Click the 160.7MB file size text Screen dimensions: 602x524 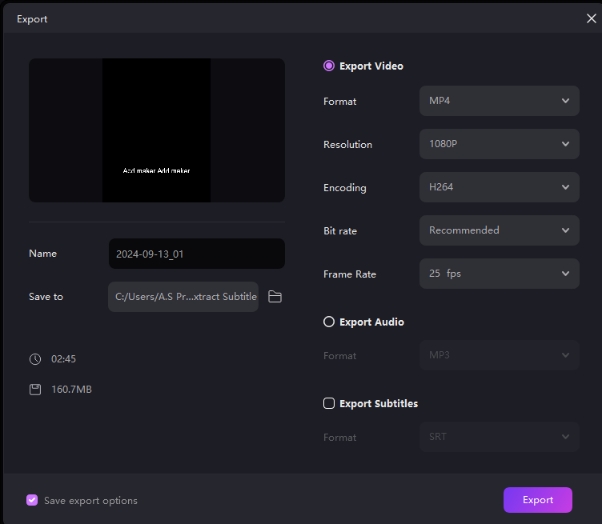tap(72, 389)
